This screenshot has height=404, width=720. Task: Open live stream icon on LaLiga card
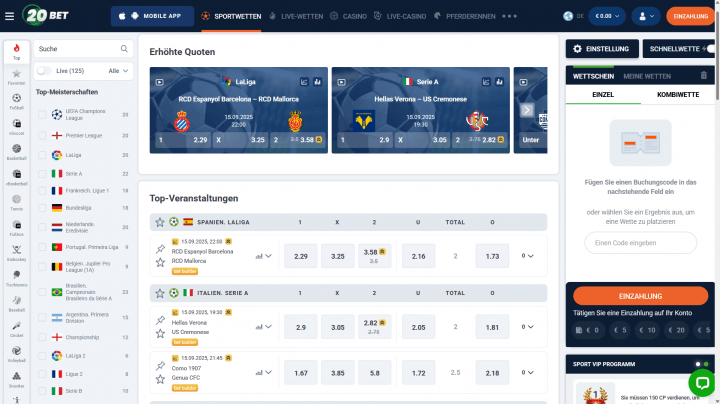tap(159, 82)
